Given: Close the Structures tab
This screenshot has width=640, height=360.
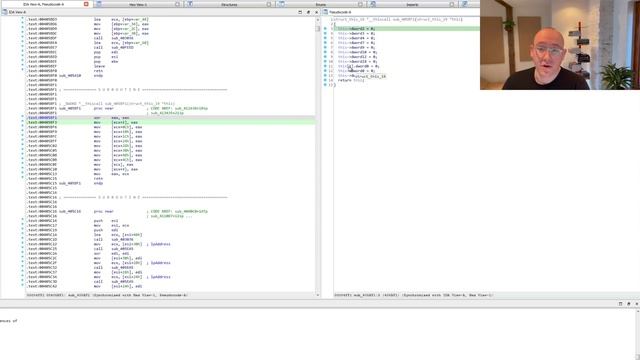Looking at the screenshot, I should [269, 4].
